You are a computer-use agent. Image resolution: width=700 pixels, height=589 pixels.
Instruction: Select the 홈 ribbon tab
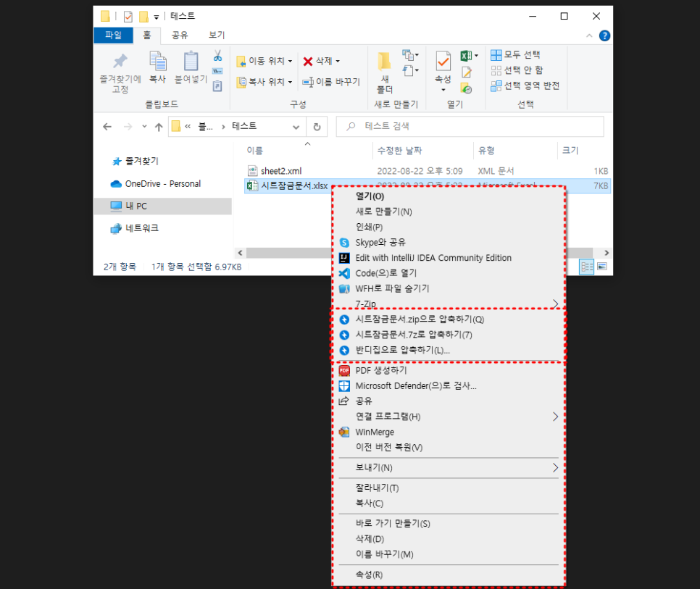[x=147, y=35]
